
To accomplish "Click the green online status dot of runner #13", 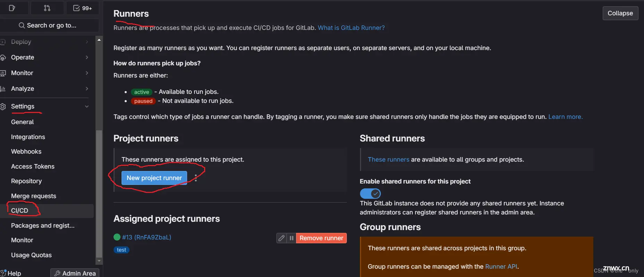I will click(x=117, y=237).
